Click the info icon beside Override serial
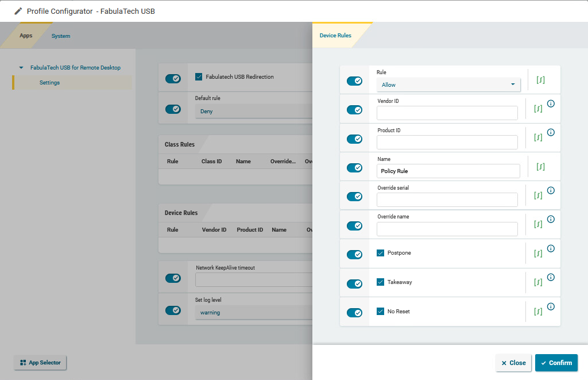 pos(551,190)
